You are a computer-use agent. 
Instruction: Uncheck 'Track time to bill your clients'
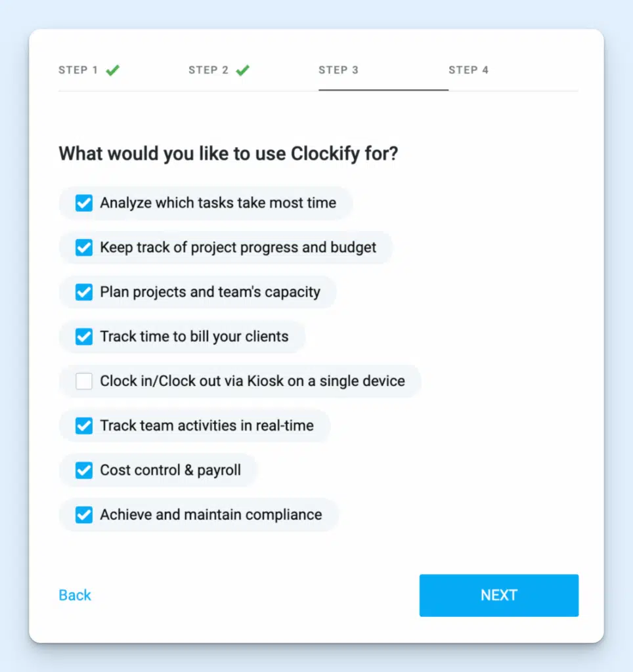pos(83,337)
